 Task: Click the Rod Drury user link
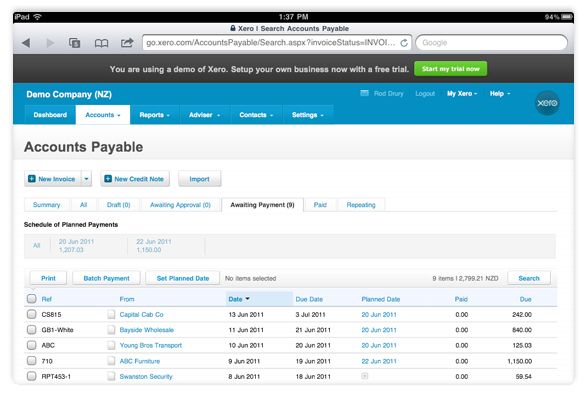click(x=389, y=93)
